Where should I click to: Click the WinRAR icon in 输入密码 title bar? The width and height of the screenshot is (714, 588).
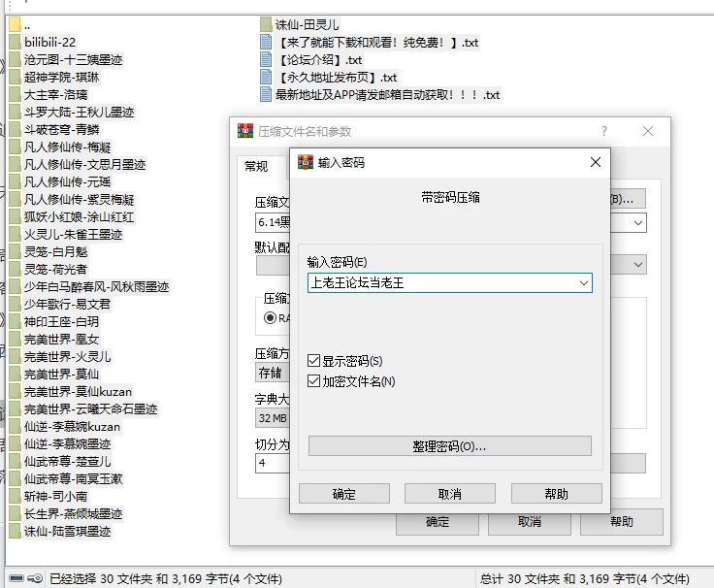306,163
